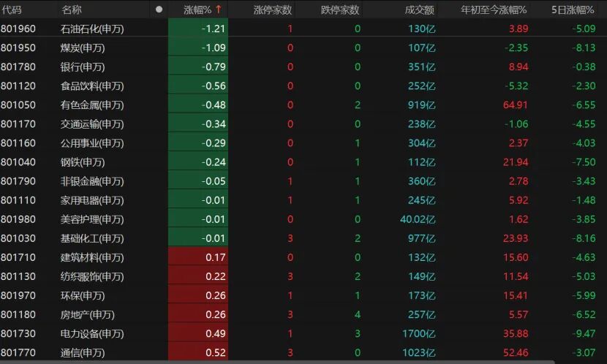The image size is (607, 364).
Task: Select the 有色金属(申万) row
Action: click(x=91, y=105)
